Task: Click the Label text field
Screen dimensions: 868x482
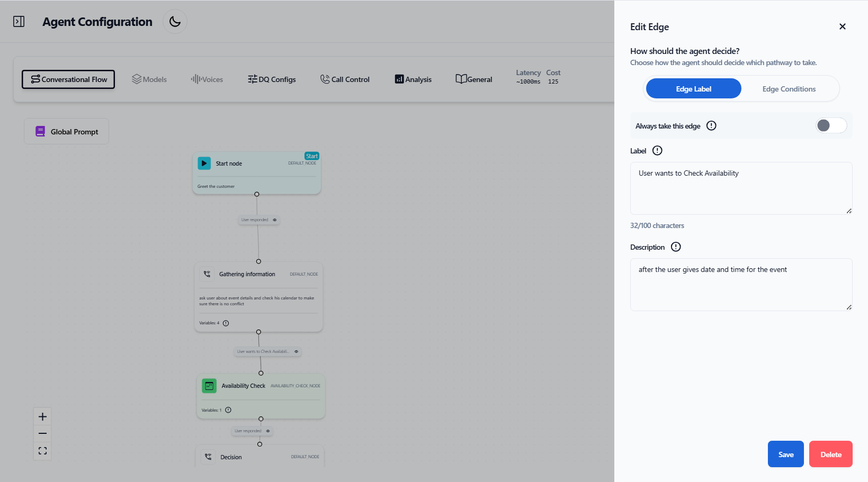Action: (x=740, y=188)
